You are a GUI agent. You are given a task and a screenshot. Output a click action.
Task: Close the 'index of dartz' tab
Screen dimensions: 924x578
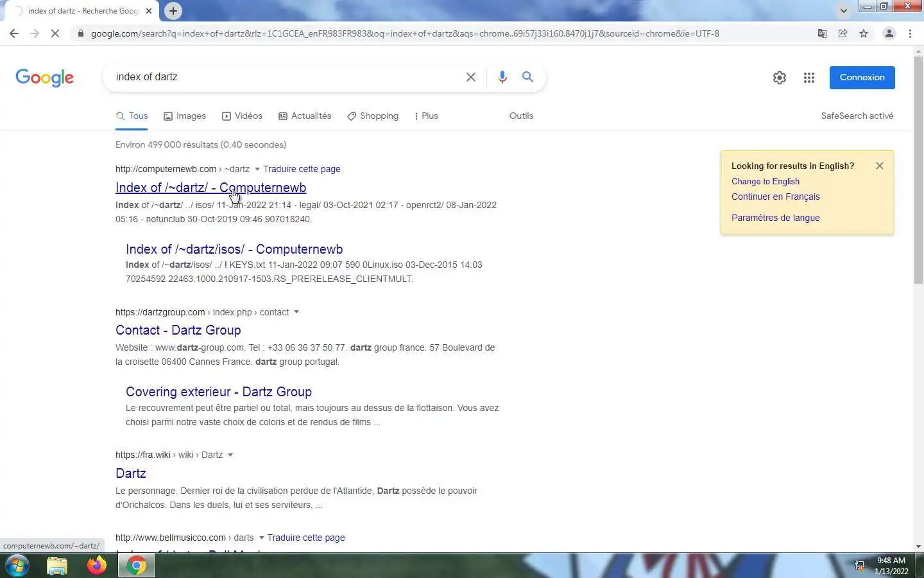point(149,11)
